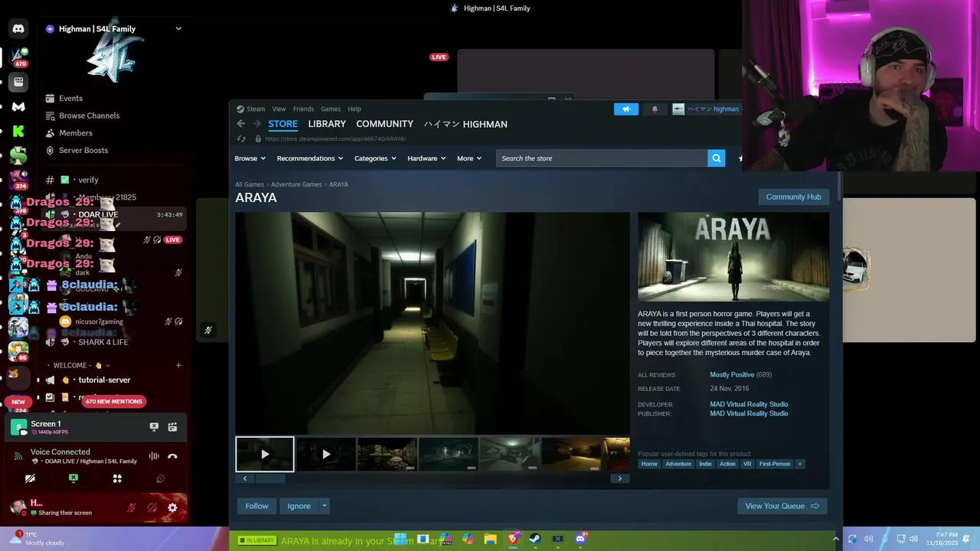
Task: Click the media thumbnail strip scrollbar
Action: pos(269,479)
